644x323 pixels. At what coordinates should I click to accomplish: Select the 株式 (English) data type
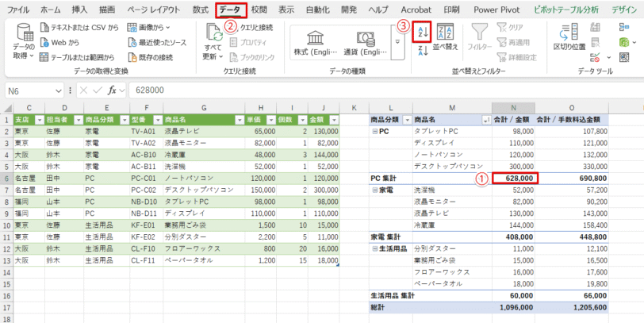pyautogui.click(x=315, y=43)
